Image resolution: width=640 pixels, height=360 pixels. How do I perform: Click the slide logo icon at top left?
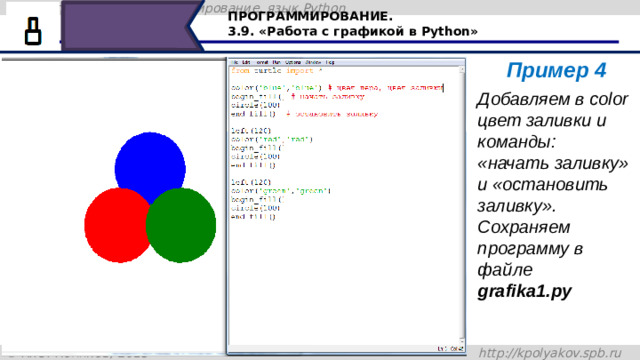(33, 31)
